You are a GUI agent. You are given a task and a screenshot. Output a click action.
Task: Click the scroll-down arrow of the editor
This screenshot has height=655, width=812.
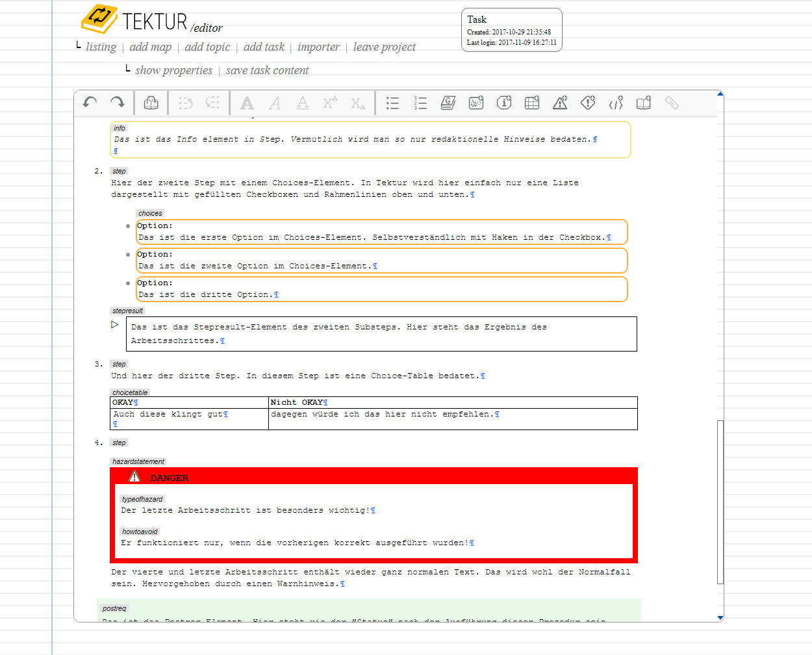720,617
